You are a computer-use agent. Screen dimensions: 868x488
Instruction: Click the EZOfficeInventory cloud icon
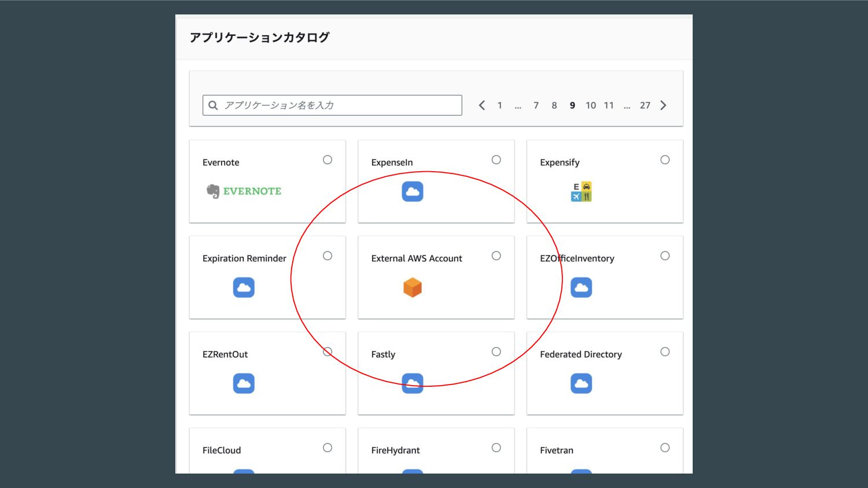pyautogui.click(x=581, y=287)
